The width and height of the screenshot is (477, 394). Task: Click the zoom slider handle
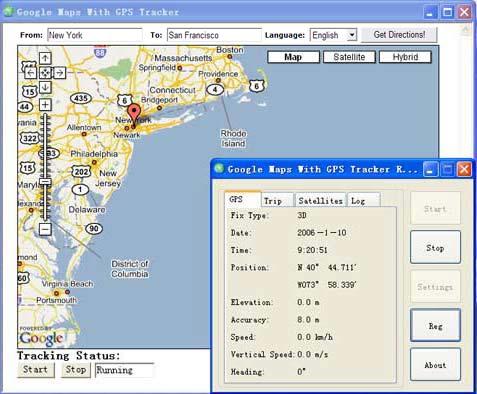tap(45, 182)
